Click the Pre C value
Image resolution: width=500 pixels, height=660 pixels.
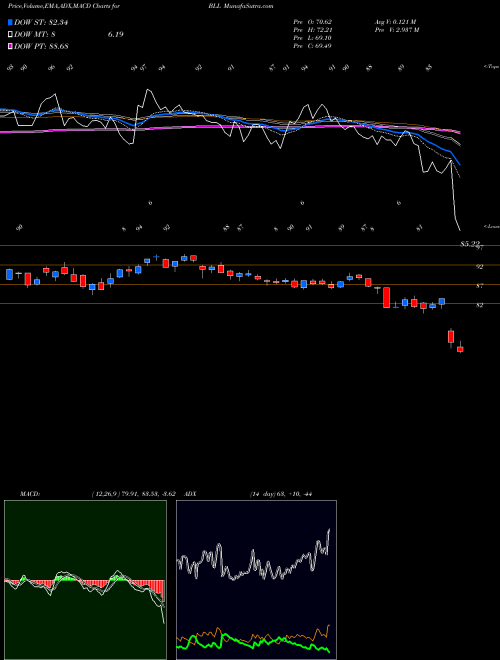[323, 45]
